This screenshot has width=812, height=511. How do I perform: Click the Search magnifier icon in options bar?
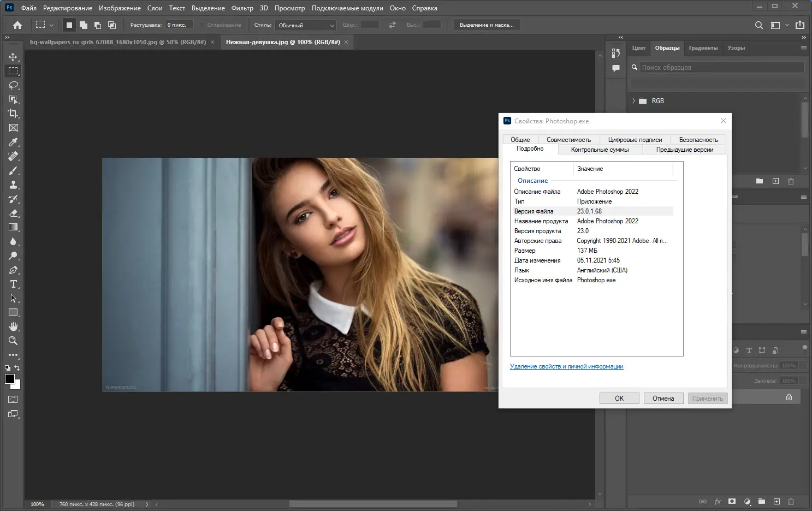(758, 25)
